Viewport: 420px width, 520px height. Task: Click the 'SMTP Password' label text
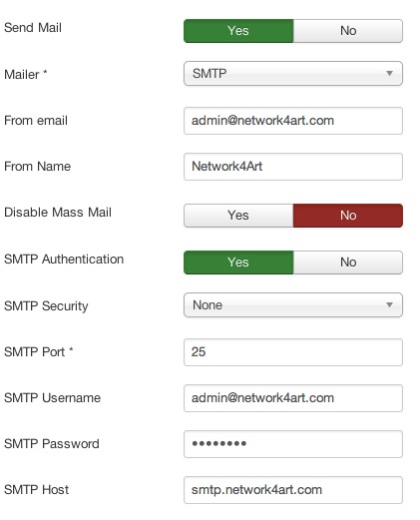[52, 444]
